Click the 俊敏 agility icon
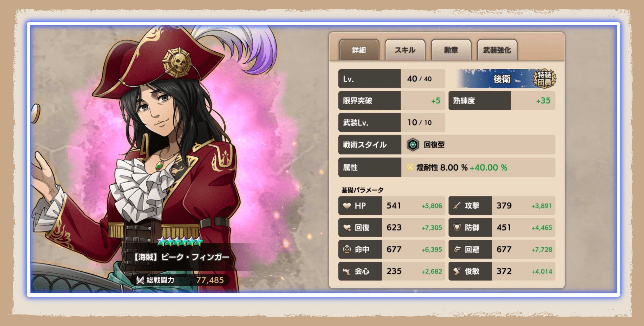 (x=457, y=271)
